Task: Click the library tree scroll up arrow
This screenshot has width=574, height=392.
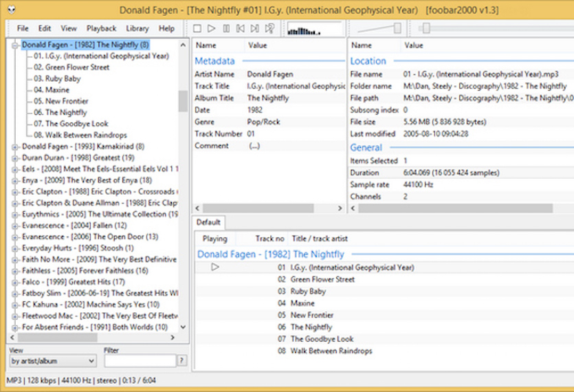Action: tap(183, 45)
